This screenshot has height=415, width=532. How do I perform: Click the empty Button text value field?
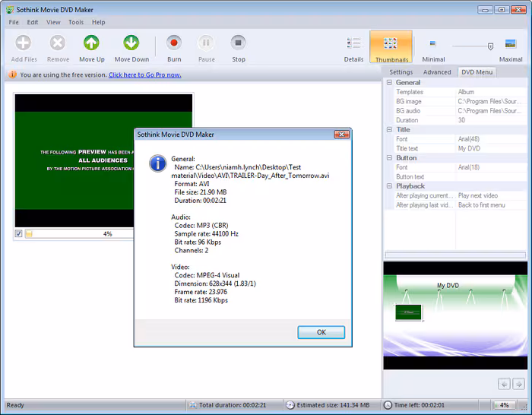491,177
